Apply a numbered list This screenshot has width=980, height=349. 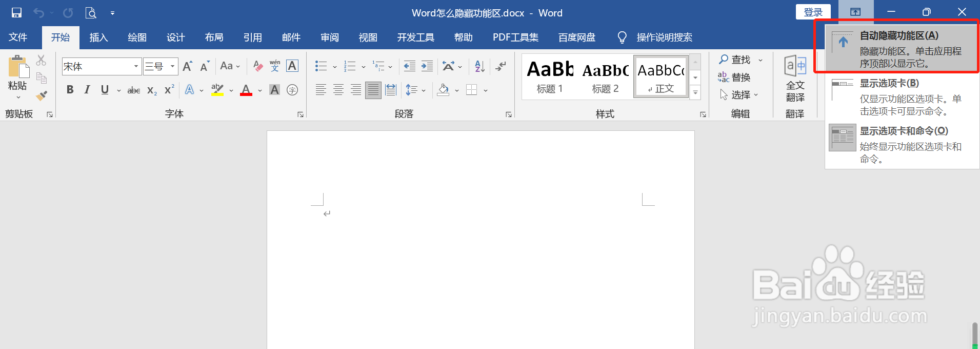click(350, 66)
